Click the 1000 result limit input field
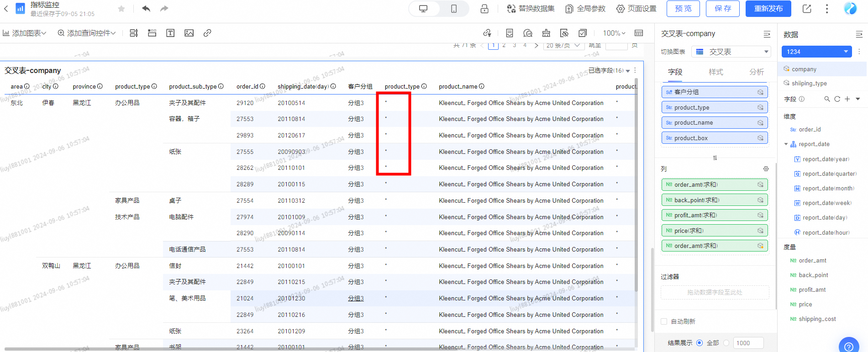868x352 pixels. coord(748,343)
